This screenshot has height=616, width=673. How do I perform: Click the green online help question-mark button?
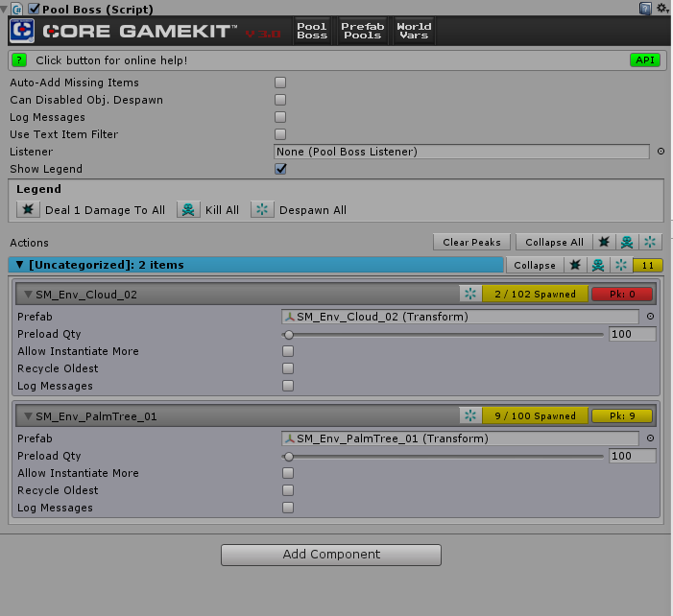(x=19, y=60)
